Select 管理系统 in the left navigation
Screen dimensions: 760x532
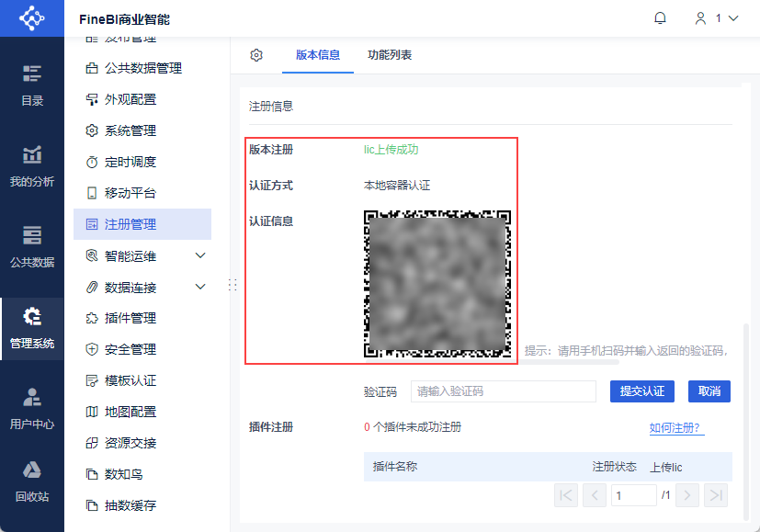point(32,329)
